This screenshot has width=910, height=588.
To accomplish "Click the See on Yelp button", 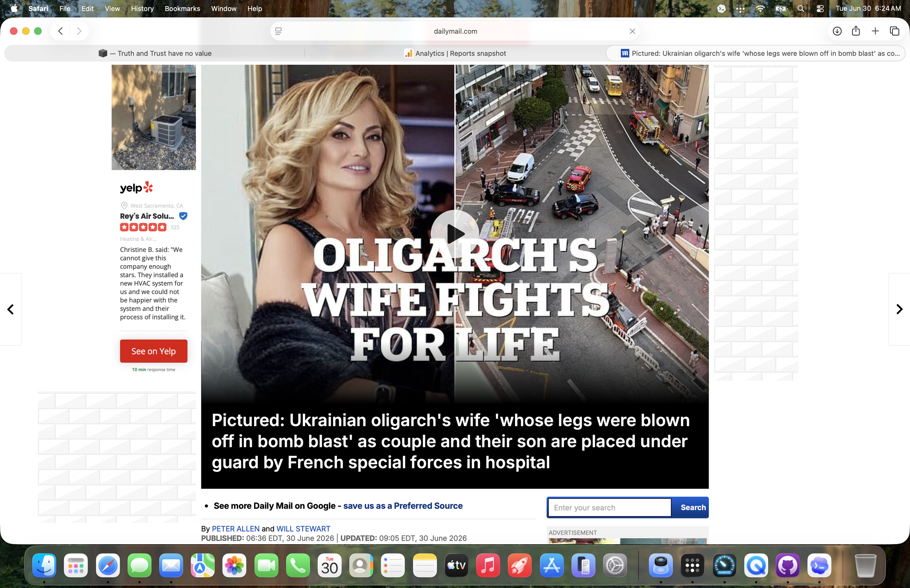I will 154,351.
